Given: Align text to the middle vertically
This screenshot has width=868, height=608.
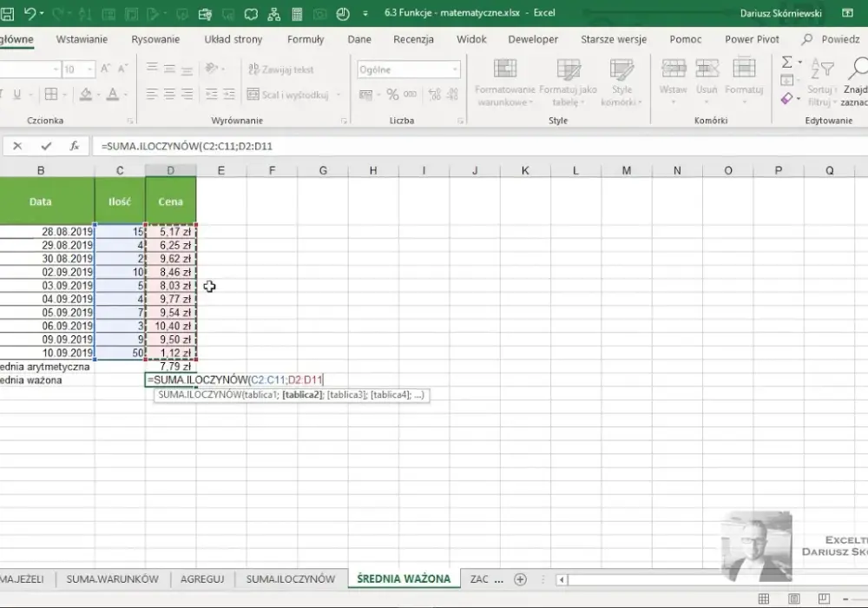Looking at the screenshot, I should [x=169, y=69].
